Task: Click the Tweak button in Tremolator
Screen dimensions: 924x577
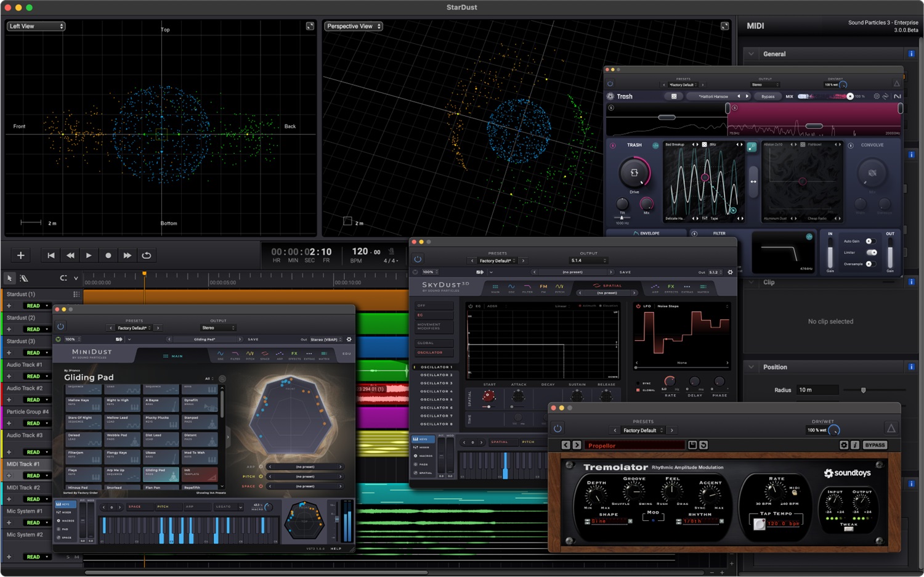Action: 849,529
